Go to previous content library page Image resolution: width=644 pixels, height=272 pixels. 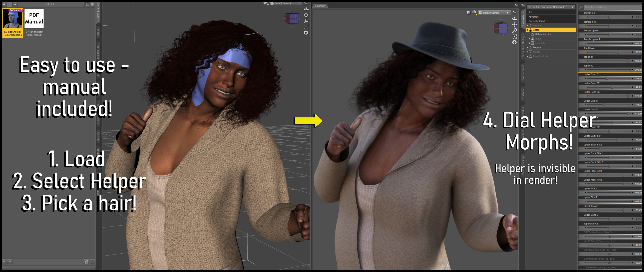click(4, 4)
